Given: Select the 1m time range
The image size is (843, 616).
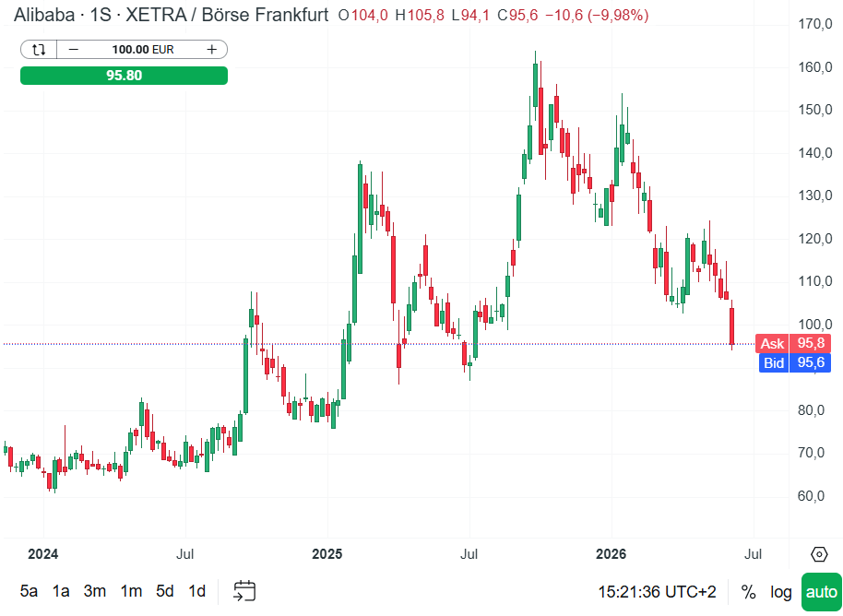Looking at the screenshot, I should coord(131,591).
